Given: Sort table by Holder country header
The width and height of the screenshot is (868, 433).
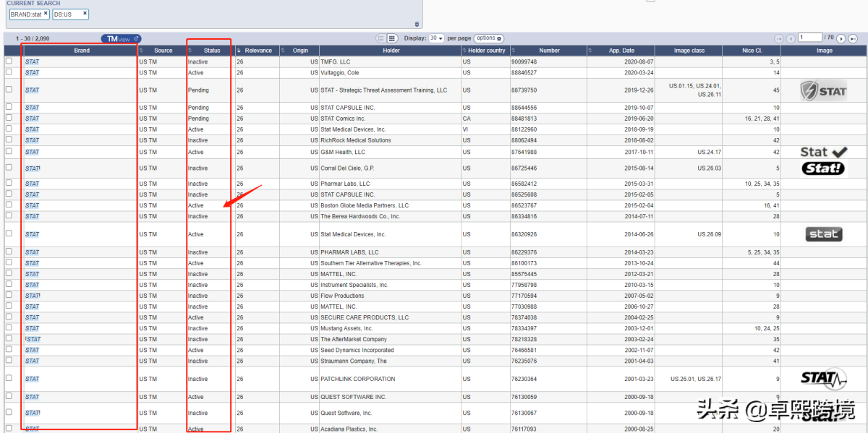Looking at the screenshot, I should coord(486,51).
